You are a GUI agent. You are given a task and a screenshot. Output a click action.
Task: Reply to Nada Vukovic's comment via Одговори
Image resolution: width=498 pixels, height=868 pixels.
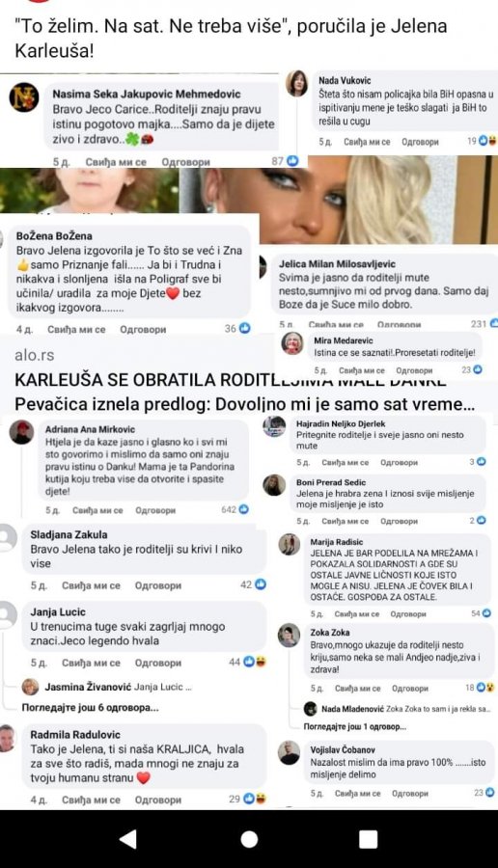tap(420, 142)
